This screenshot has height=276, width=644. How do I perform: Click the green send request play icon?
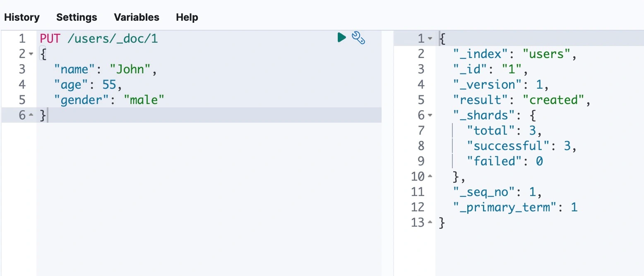pos(341,38)
